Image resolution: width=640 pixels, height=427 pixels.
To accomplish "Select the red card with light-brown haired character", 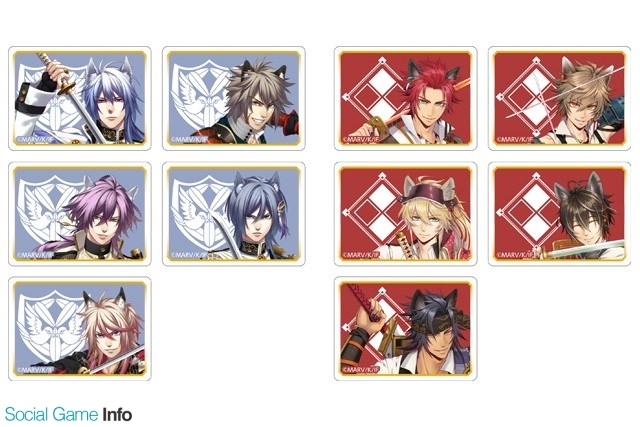I will coord(559,98).
